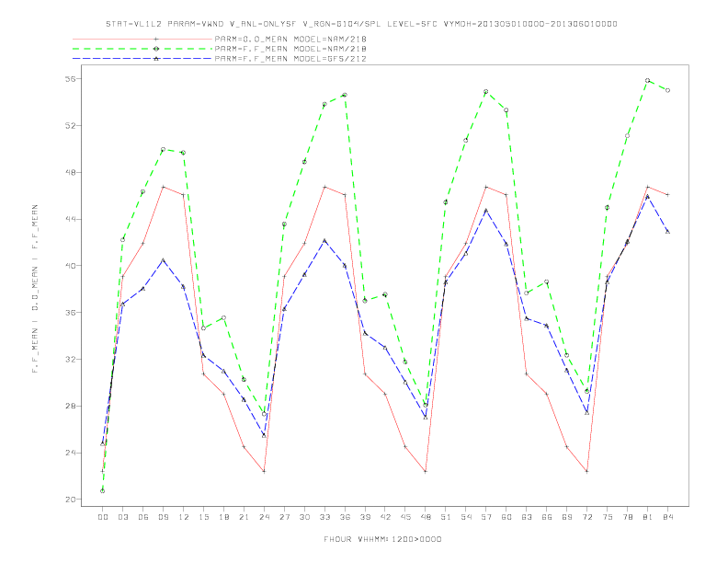Click the blue triangle data point at hour 84
Screen dimensions: 728x563
(x=668, y=231)
